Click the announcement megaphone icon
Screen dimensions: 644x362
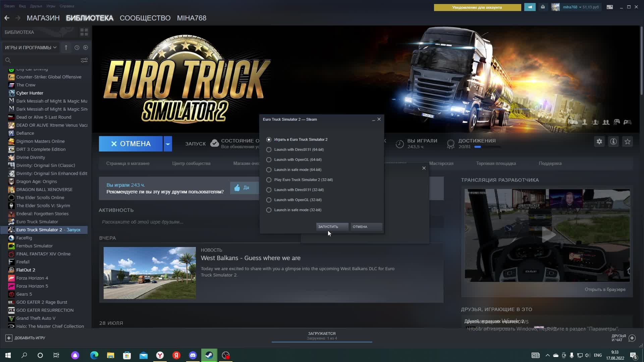[530, 7]
